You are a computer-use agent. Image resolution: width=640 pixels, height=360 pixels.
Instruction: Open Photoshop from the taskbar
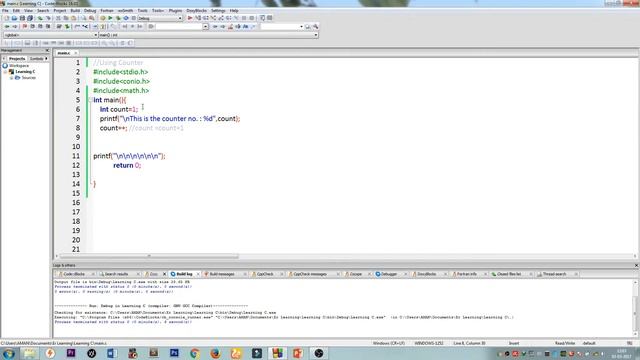point(174,353)
